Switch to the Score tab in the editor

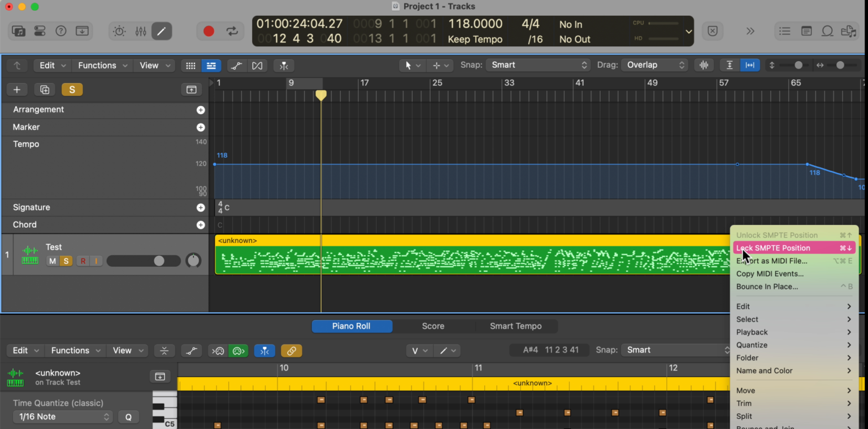(x=433, y=326)
